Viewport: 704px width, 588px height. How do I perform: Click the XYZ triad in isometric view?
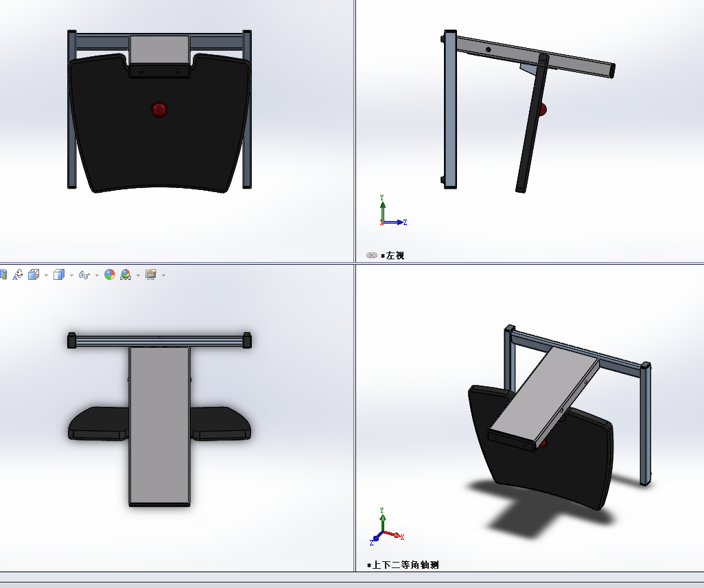(x=386, y=526)
